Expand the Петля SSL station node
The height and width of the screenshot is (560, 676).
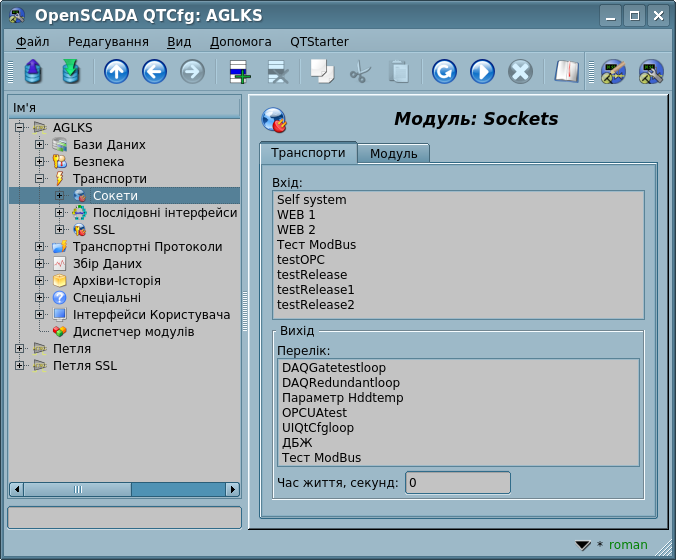click(x=19, y=366)
